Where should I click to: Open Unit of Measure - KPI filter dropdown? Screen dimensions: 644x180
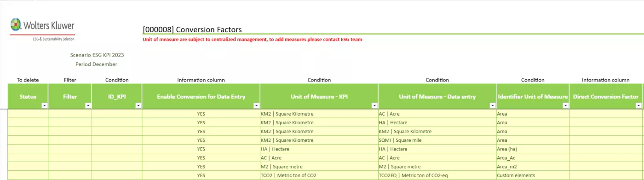[x=374, y=106]
